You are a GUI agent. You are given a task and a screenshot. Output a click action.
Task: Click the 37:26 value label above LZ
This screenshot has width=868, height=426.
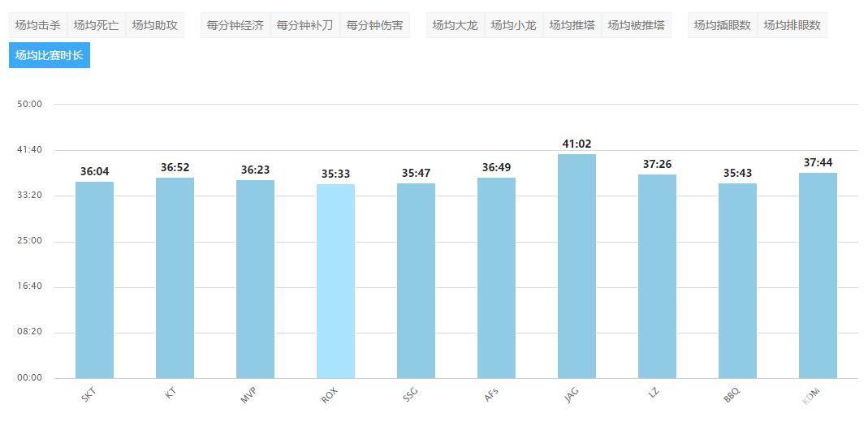tap(657, 164)
